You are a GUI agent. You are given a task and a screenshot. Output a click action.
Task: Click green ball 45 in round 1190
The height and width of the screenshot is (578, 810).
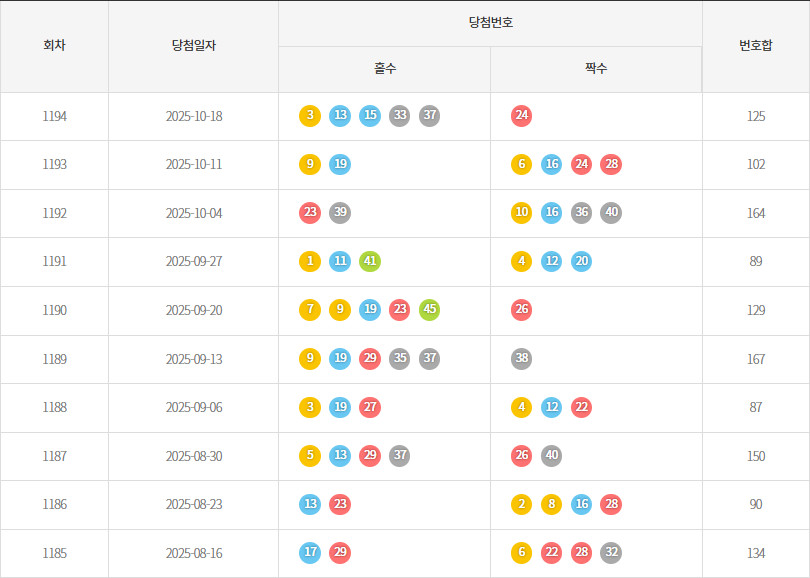click(430, 310)
